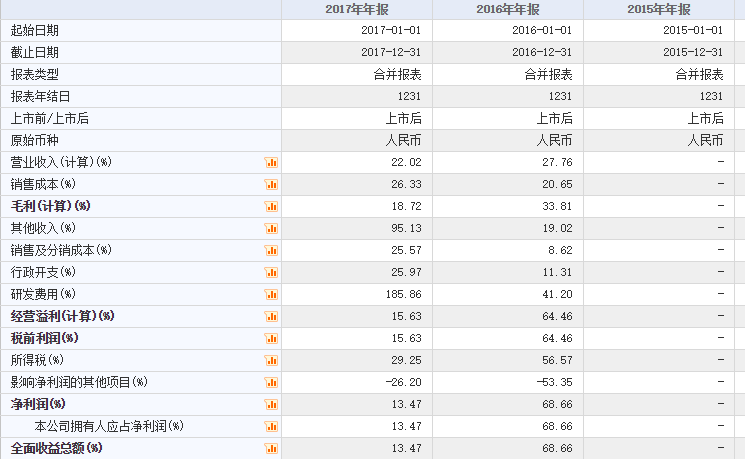The height and width of the screenshot is (459, 745).
Task: Select the 2016年年报 column header
Action: coord(508,10)
